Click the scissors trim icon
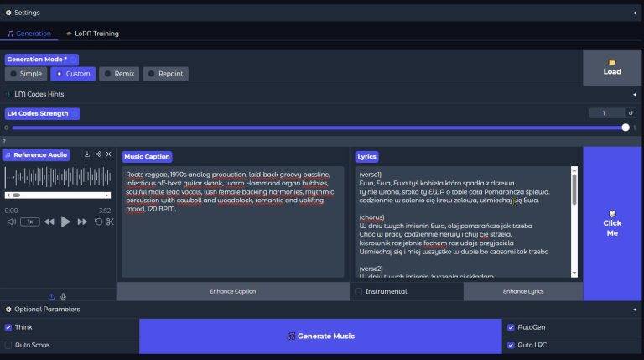 tap(110, 222)
